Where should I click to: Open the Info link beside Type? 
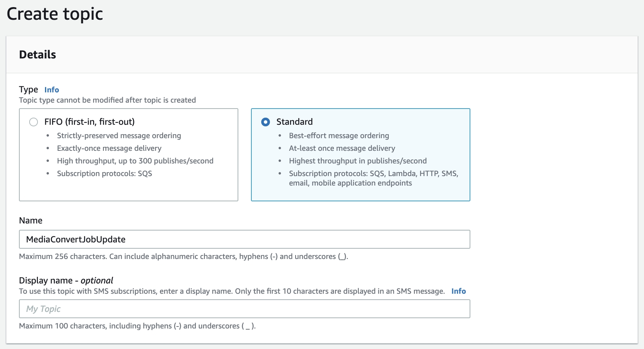tap(52, 90)
